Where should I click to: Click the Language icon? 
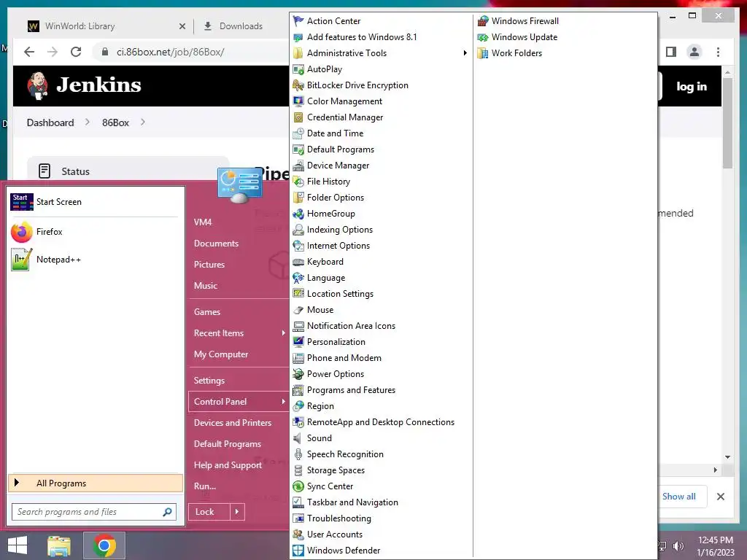298,278
